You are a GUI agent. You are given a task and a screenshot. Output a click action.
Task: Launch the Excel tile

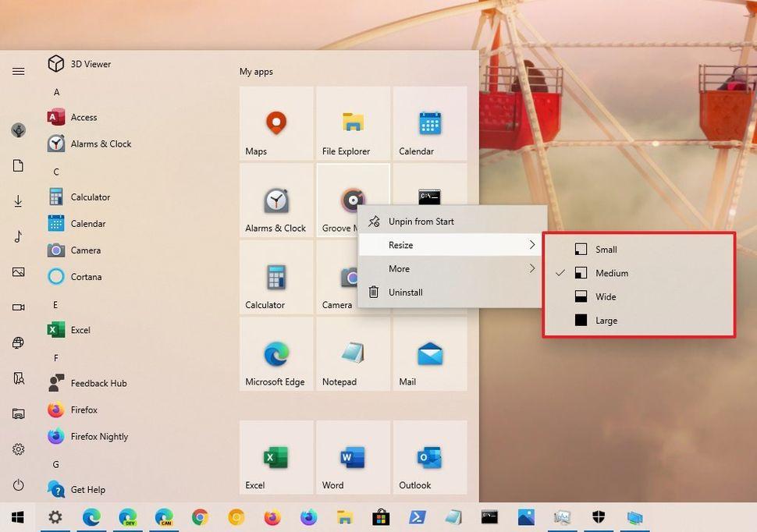pos(276,456)
